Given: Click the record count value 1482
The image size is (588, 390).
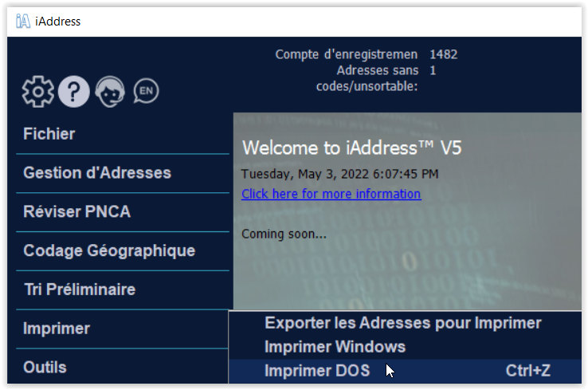Looking at the screenshot, I should tap(443, 55).
